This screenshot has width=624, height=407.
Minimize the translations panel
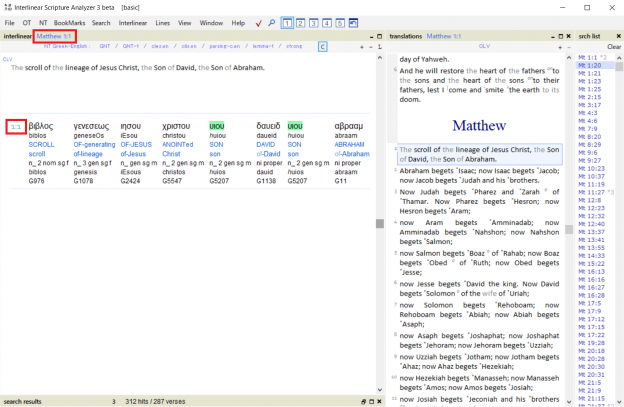pyautogui.click(x=553, y=37)
